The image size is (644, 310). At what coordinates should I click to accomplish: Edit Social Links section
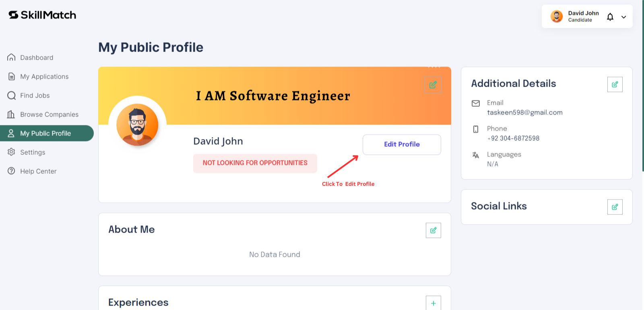615,207
